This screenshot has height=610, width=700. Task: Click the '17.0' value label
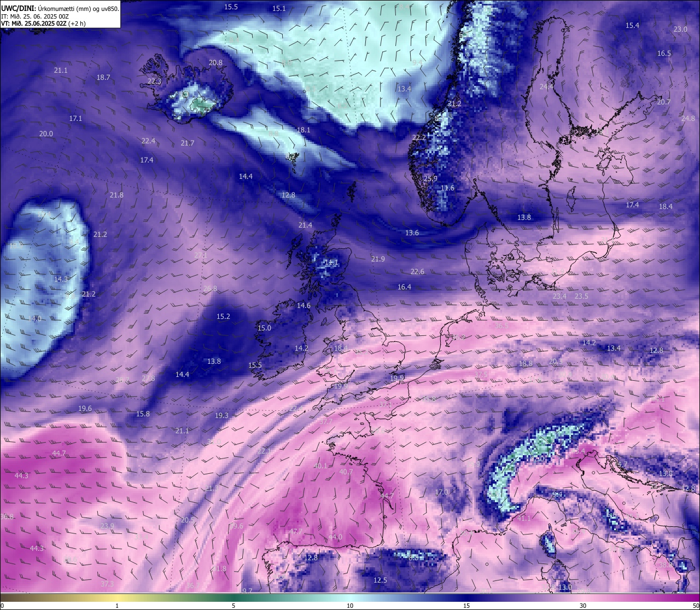[x=441, y=492]
